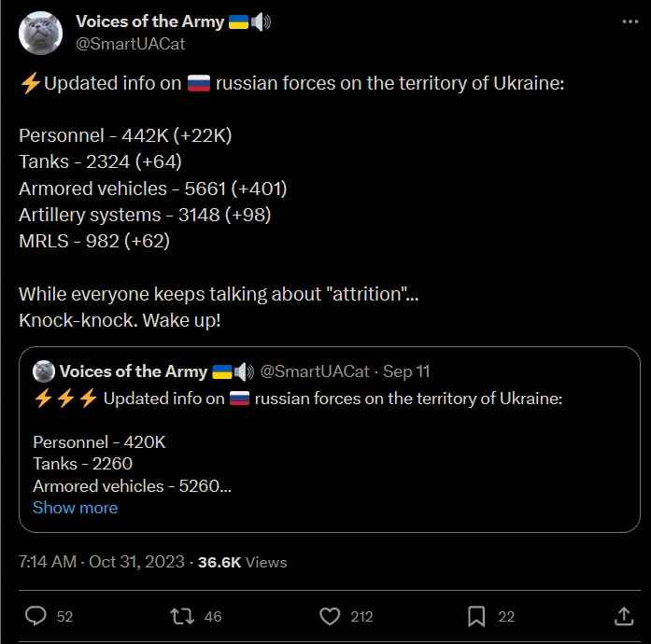The image size is (651, 644).
Task: Click the 52 replies count
Action: point(64,616)
